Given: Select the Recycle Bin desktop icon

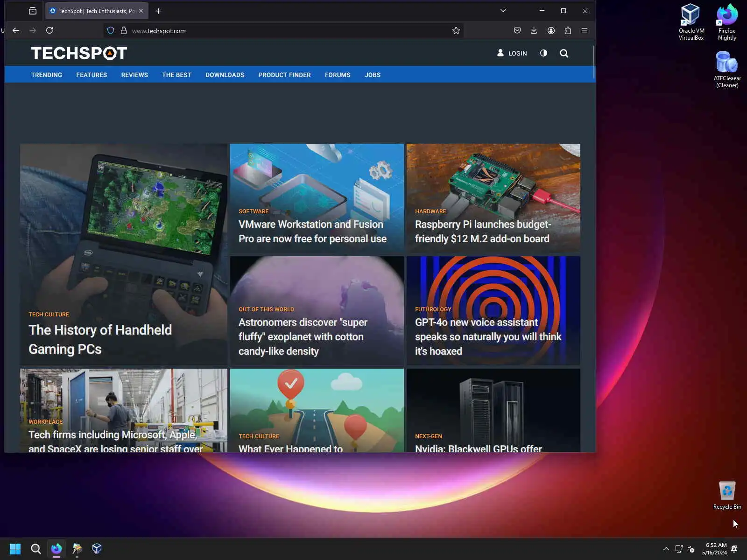Looking at the screenshot, I should click(727, 495).
